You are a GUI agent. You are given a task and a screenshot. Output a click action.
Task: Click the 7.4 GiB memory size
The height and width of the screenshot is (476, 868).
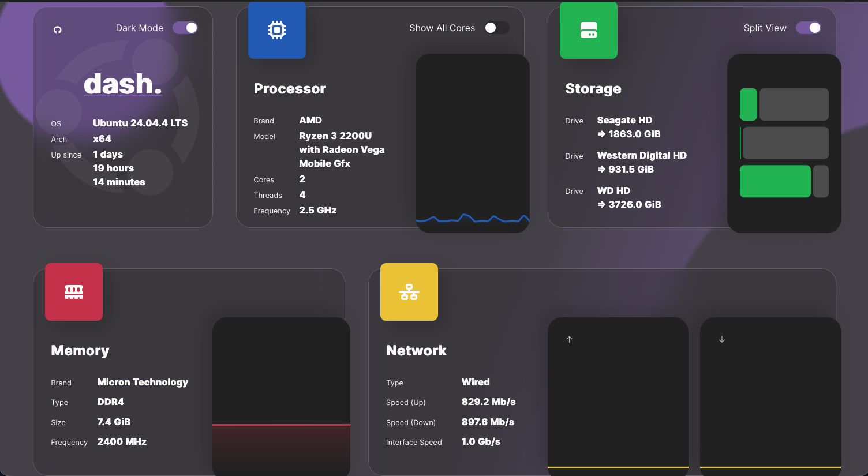114,422
